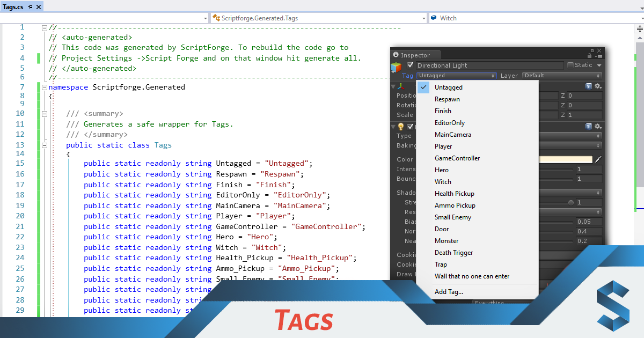Choose EditorOnly tag
The width and height of the screenshot is (644, 338).
[x=477, y=123]
